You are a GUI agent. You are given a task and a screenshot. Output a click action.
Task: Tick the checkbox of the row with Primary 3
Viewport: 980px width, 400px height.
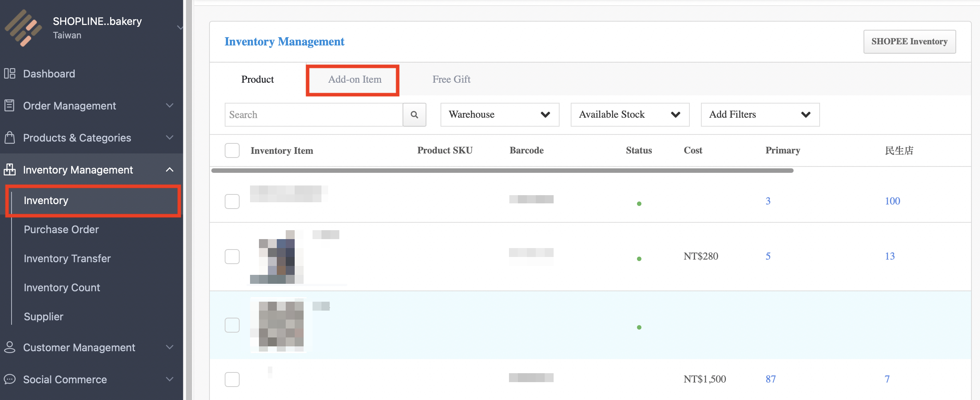232,201
